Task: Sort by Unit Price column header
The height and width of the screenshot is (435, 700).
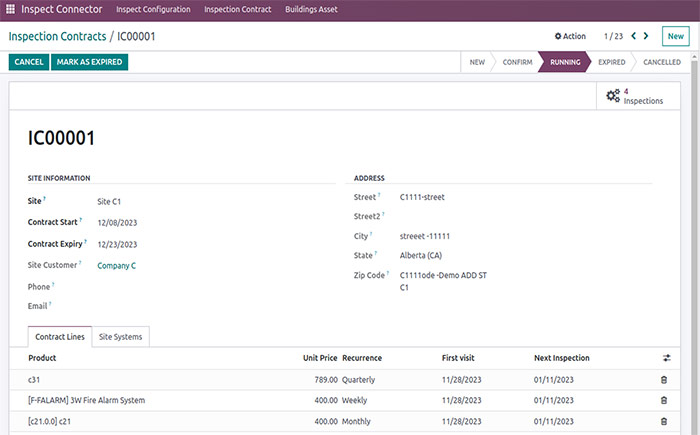Action: pos(320,358)
